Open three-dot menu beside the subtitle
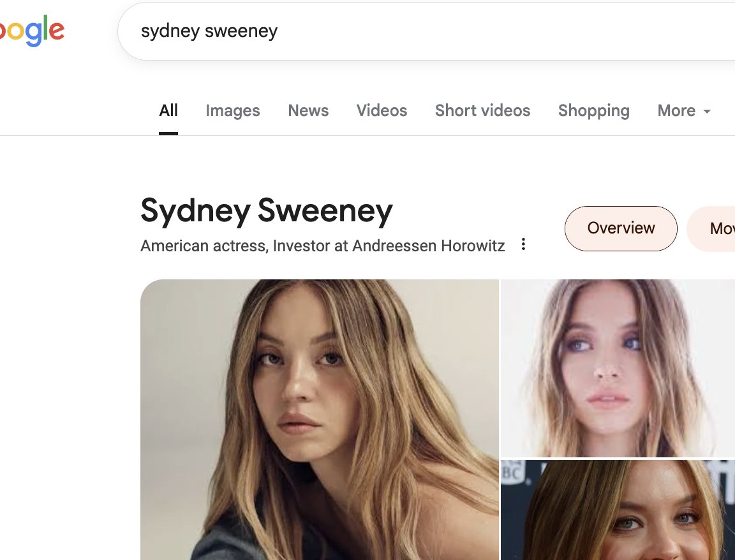The image size is (735, 560). click(523, 244)
